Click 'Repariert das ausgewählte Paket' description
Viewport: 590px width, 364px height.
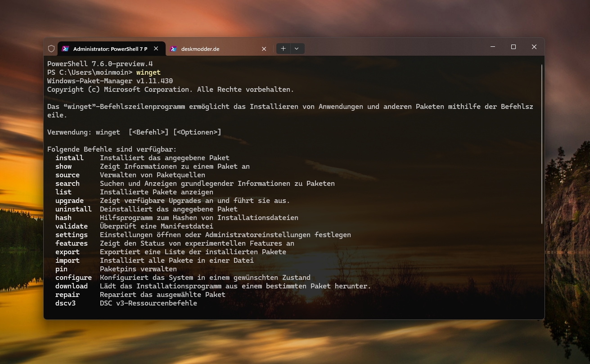tap(162, 295)
